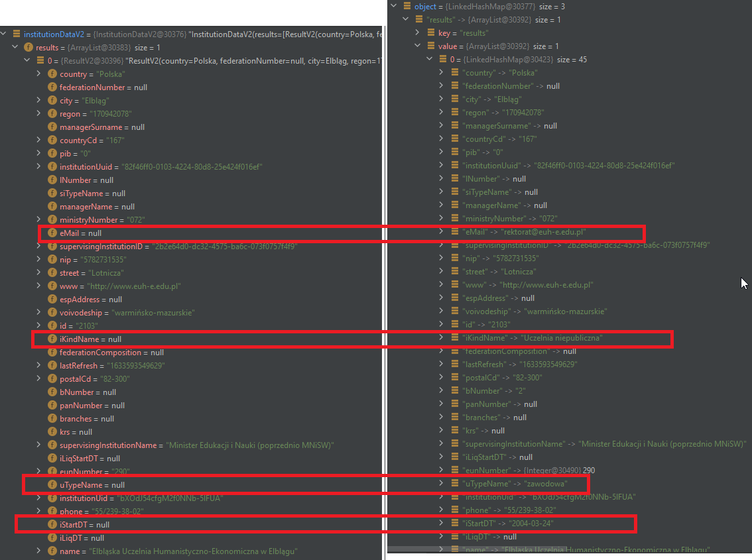This screenshot has width=752, height=560.
Task: Click the horizontal scrollbar under the right panel
Action: click(x=477, y=549)
